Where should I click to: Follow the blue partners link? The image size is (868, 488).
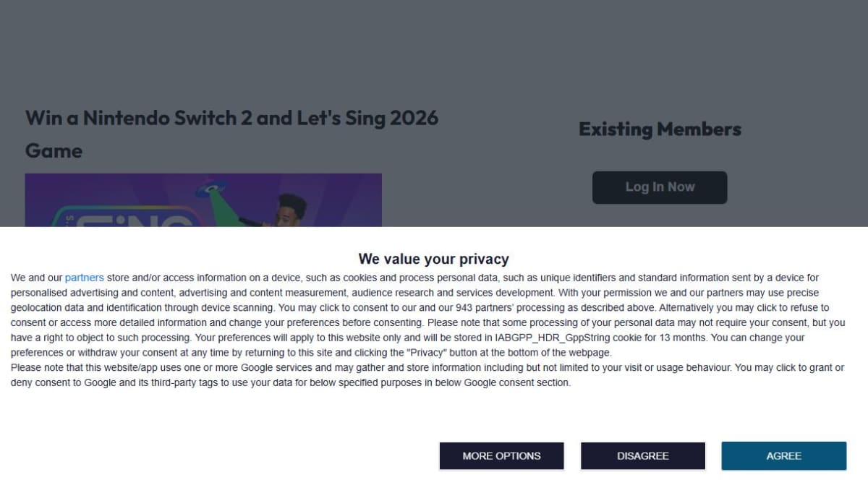pyautogui.click(x=85, y=278)
